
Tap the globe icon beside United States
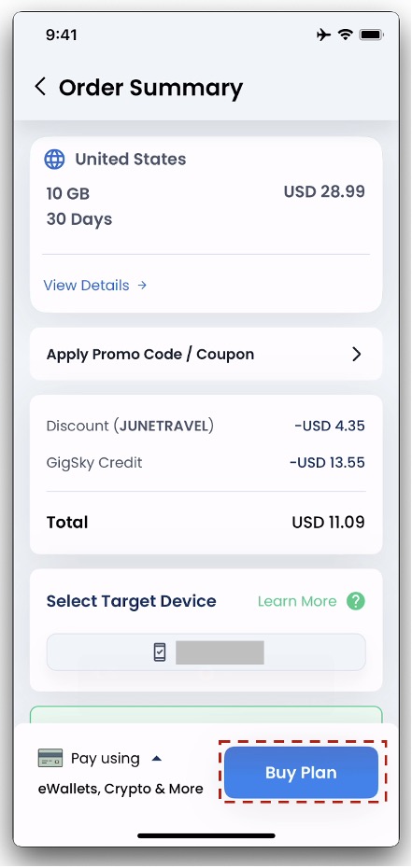[54, 160]
